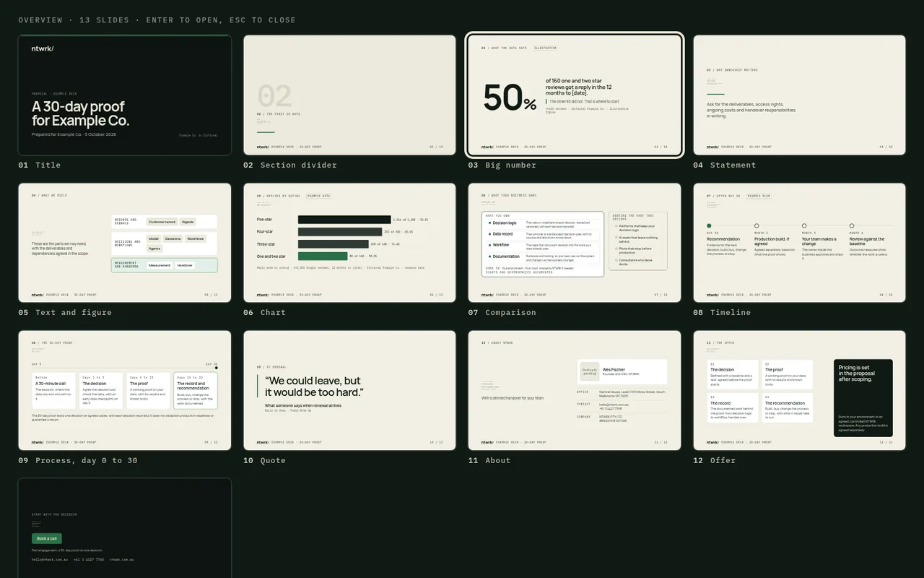Click the "08 Timeline" caption
The height and width of the screenshot is (578, 924).
tap(723, 312)
